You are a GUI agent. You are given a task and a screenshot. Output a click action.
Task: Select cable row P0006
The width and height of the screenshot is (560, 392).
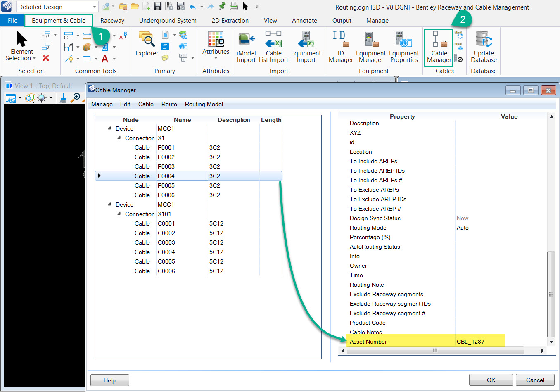click(x=188, y=195)
